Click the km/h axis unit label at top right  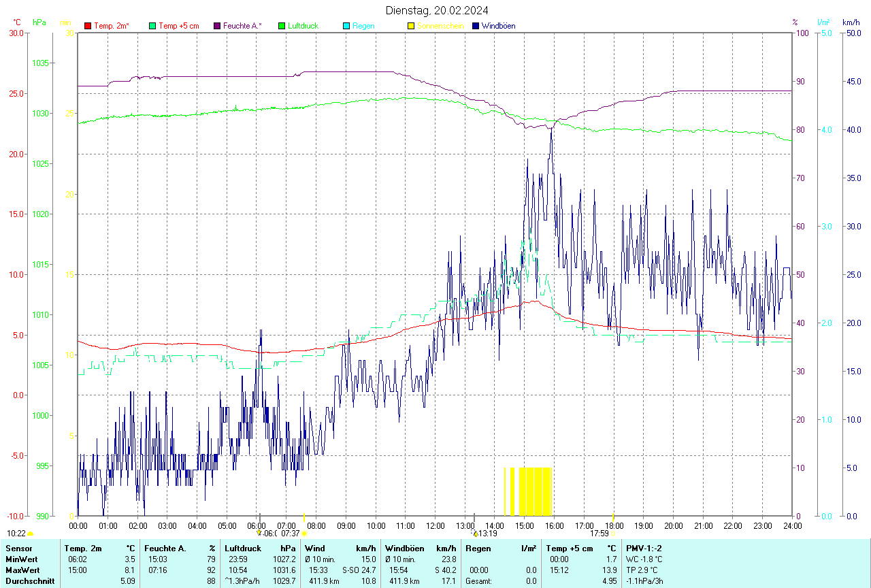(851, 22)
